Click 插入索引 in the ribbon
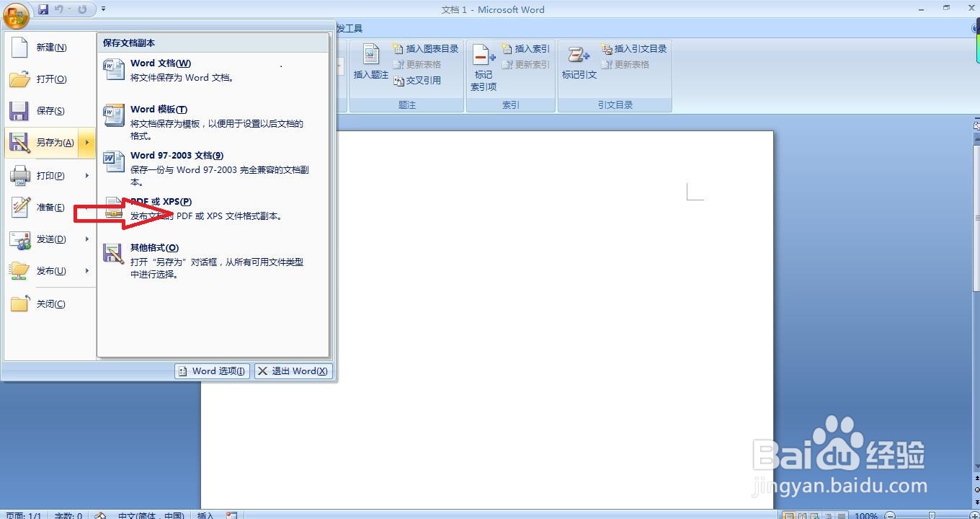The image size is (980, 519). [x=525, y=49]
